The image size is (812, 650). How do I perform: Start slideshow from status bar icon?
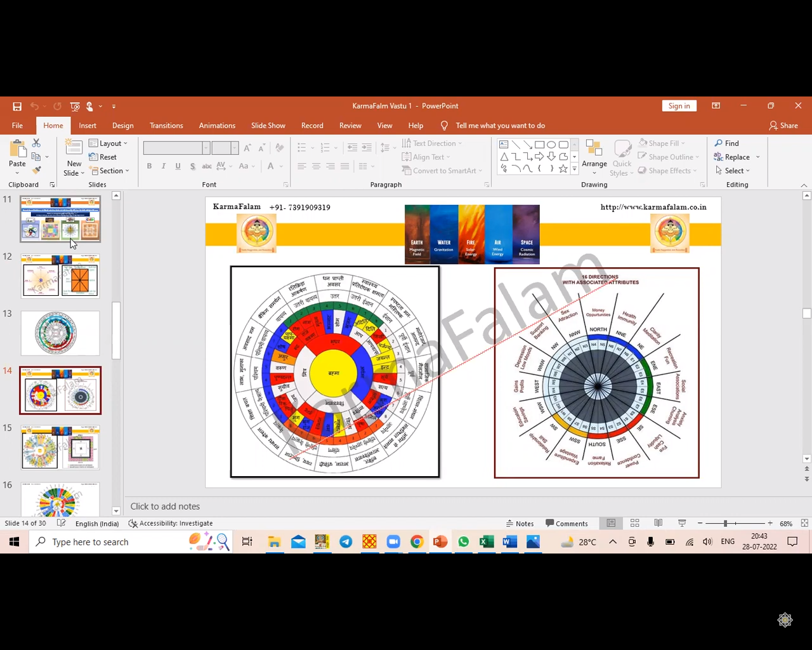tap(682, 524)
